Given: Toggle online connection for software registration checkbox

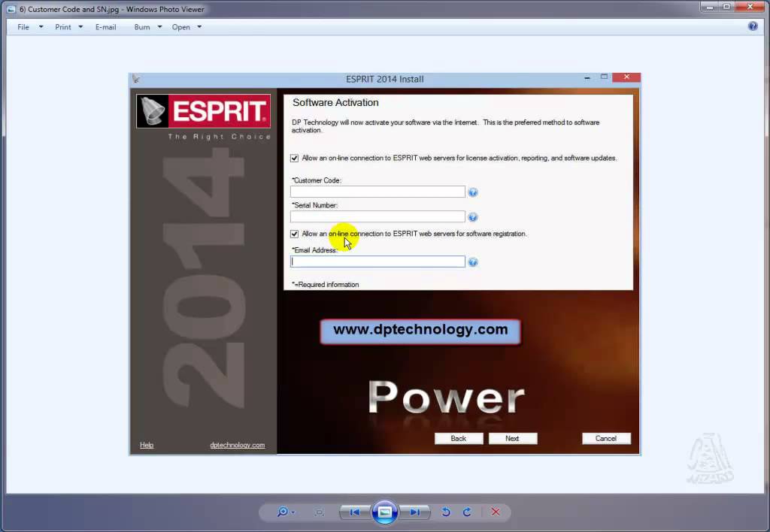Looking at the screenshot, I should point(294,234).
